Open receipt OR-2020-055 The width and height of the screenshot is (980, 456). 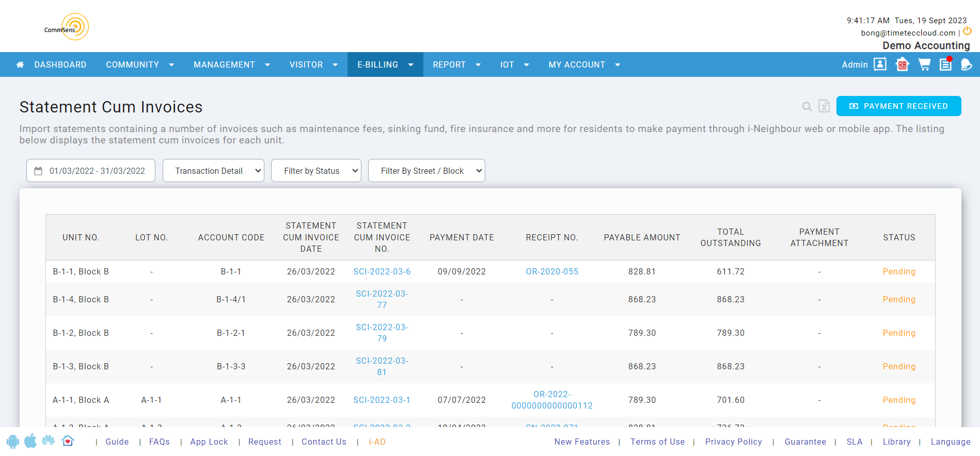(x=552, y=272)
